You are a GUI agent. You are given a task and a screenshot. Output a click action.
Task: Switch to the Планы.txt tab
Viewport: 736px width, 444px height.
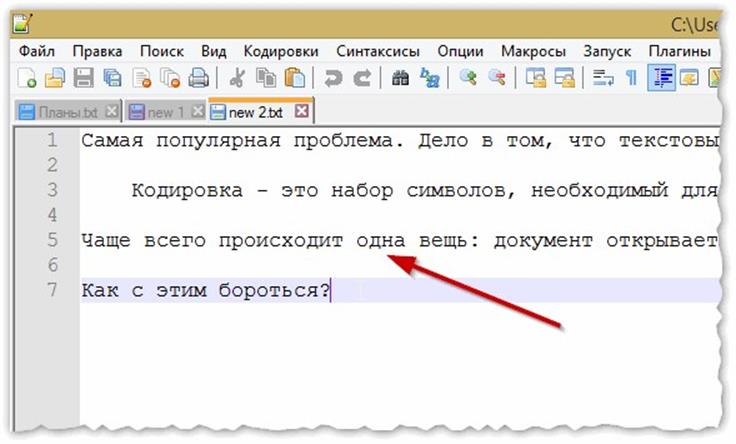click(68, 112)
